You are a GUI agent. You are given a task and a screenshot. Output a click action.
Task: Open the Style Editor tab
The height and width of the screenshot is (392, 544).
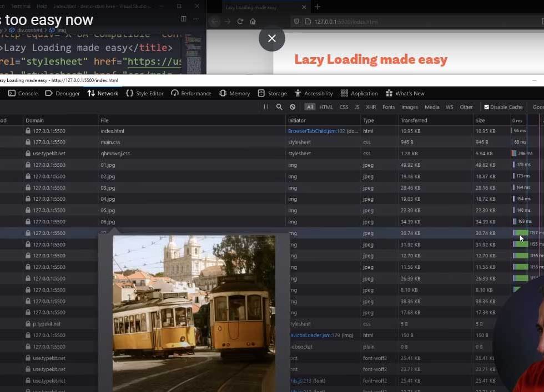point(145,93)
